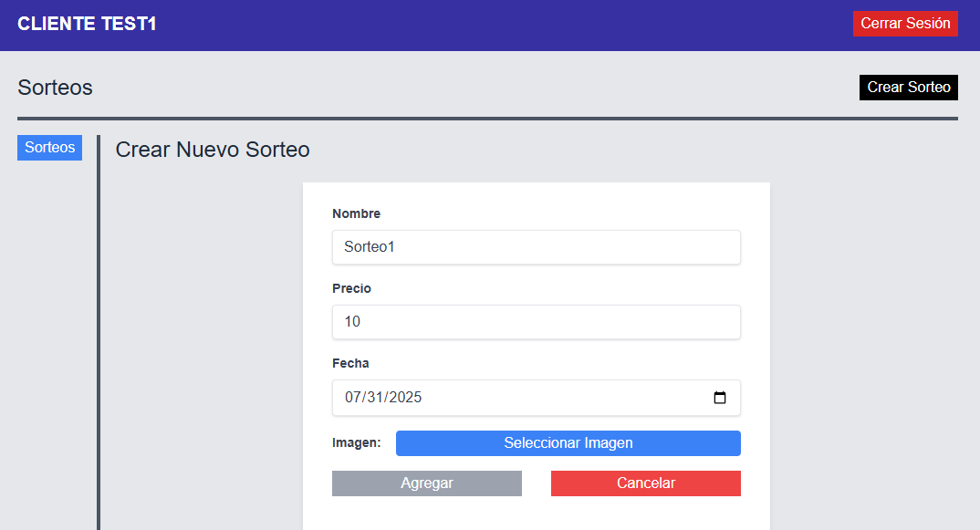The height and width of the screenshot is (530, 980).
Task: Select the year 2025 in the Fecha field
Action: [x=406, y=398]
